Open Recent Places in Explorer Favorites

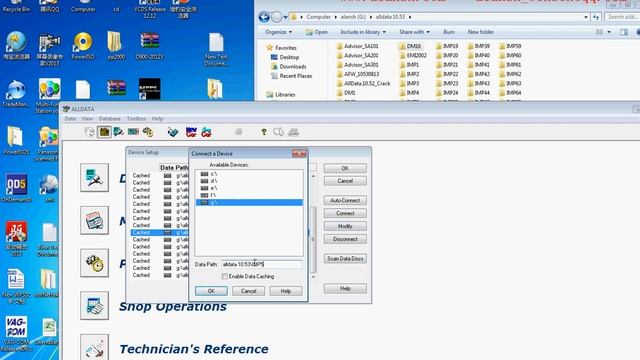[x=291, y=76]
